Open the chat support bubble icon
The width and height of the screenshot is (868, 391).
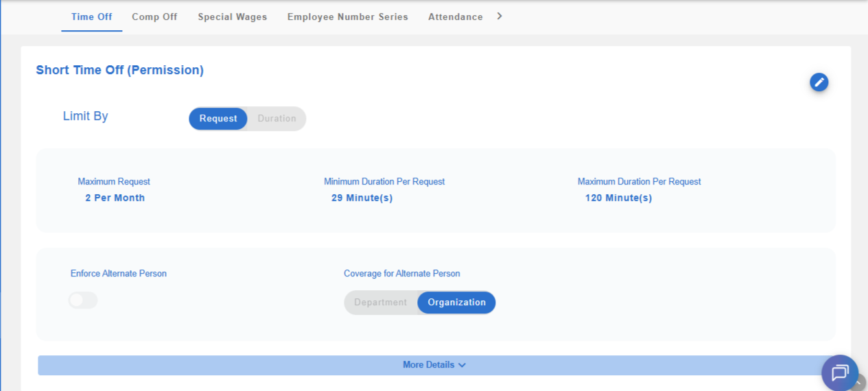coord(839,372)
